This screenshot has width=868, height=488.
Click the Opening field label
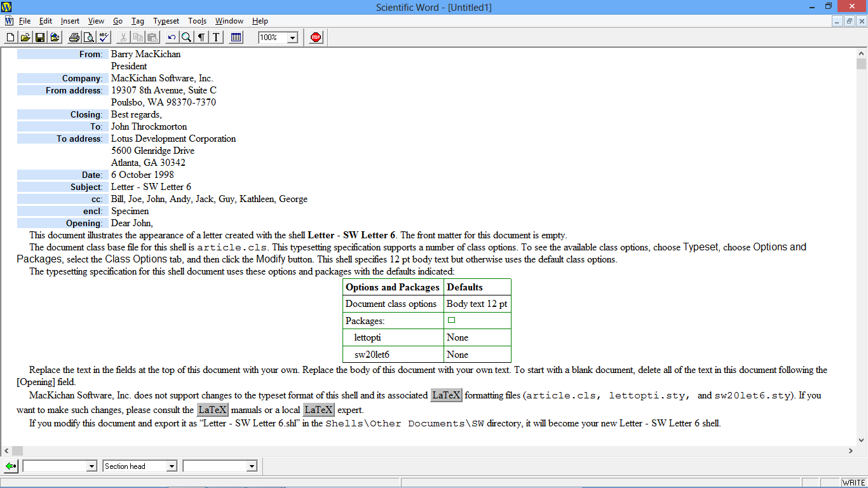point(63,223)
